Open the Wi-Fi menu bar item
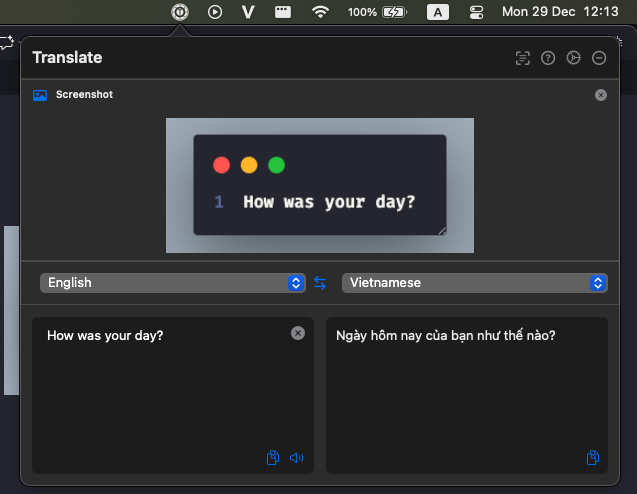This screenshot has width=637, height=494. coord(320,12)
